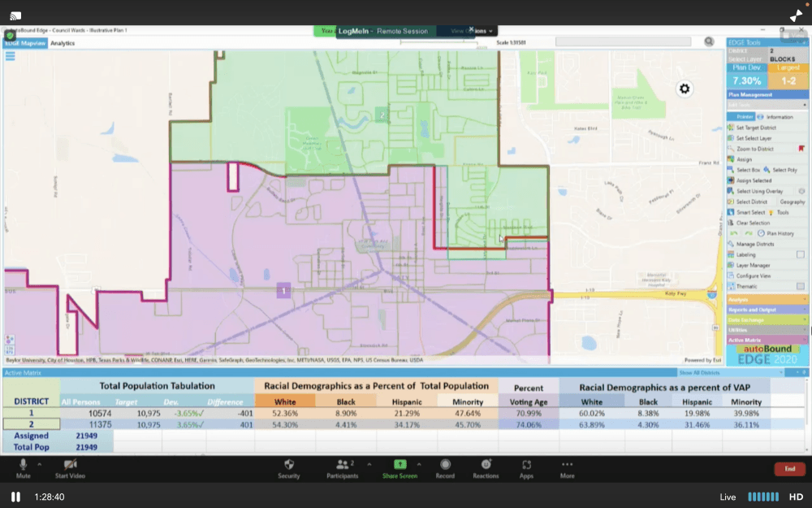
Task: Click the Record button in Zoom
Action: click(x=445, y=468)
